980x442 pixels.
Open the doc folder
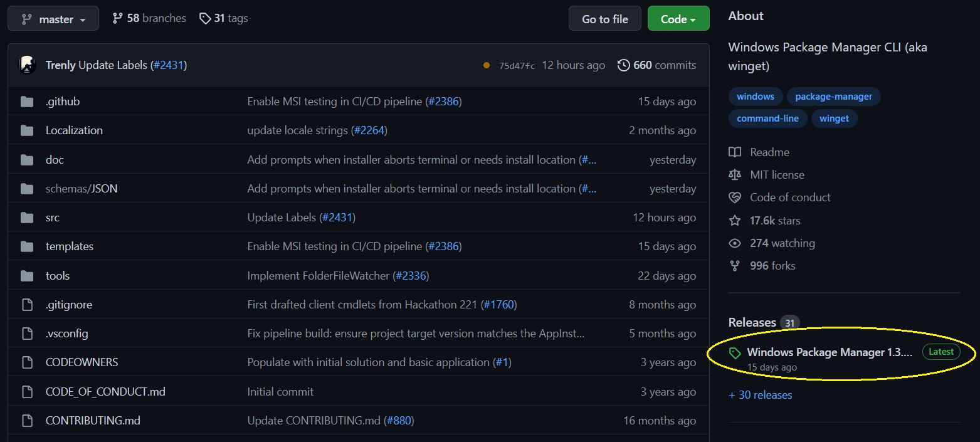pos(55,160)
